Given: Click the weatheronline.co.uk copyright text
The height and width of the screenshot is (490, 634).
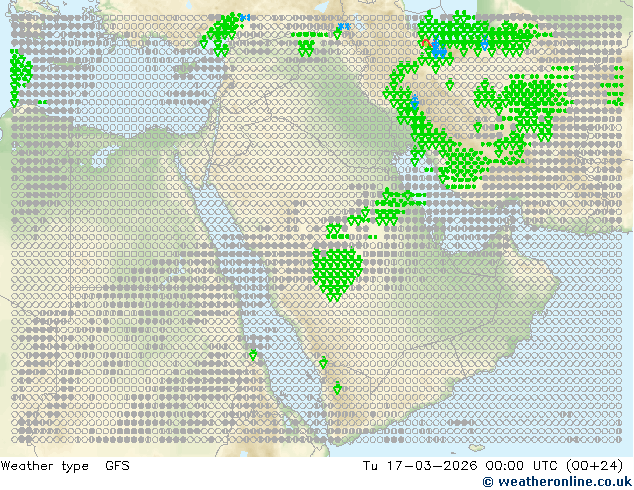Looking at the screenshot, I should [557, 482].
